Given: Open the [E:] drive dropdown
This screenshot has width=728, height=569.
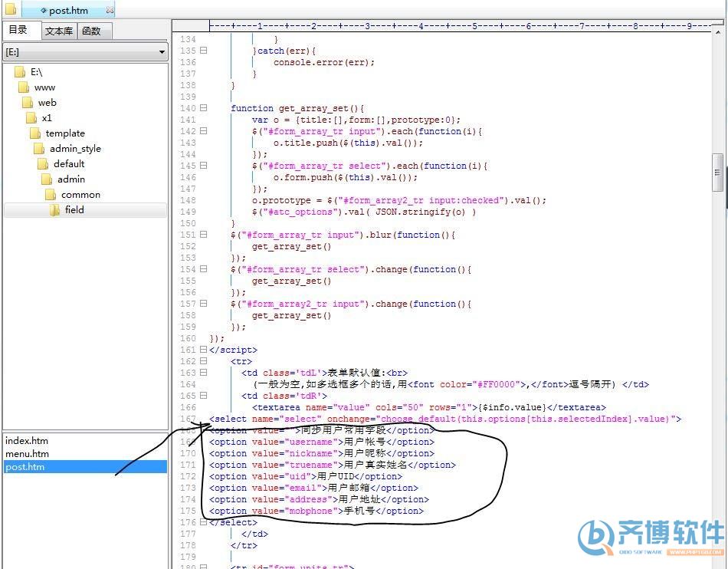Looking at the screenshot, I should pyautogui.click(x=85, y=52).
